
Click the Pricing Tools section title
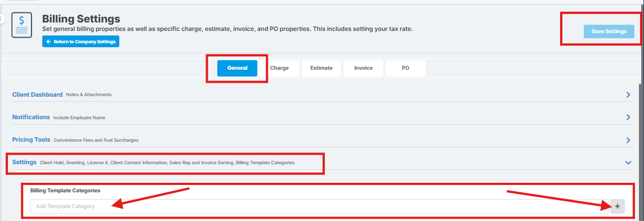point(31,139)
